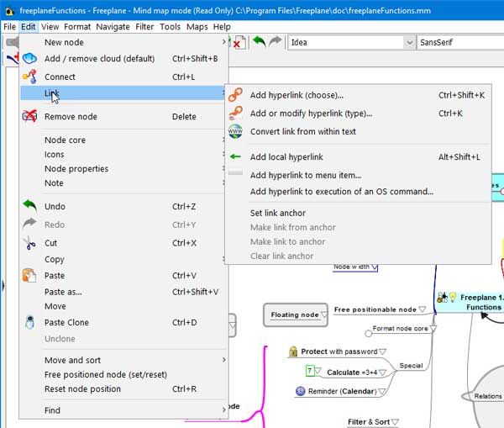Open the View menu

[x=50, y=27]
